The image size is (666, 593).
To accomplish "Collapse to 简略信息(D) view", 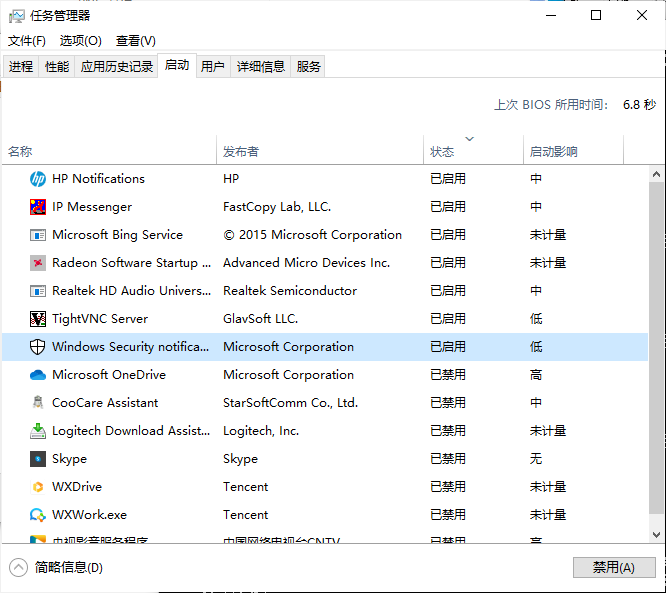I will [x=56, y=568].
